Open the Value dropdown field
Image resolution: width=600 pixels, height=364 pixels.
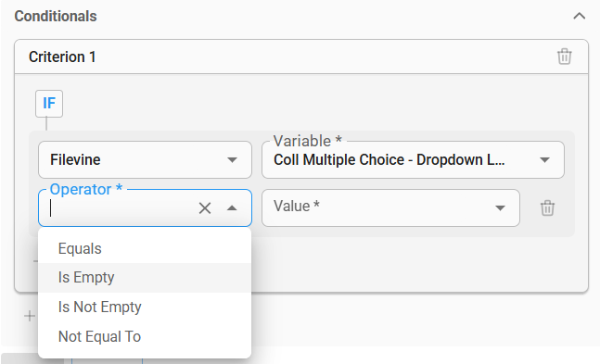(390, 207)
